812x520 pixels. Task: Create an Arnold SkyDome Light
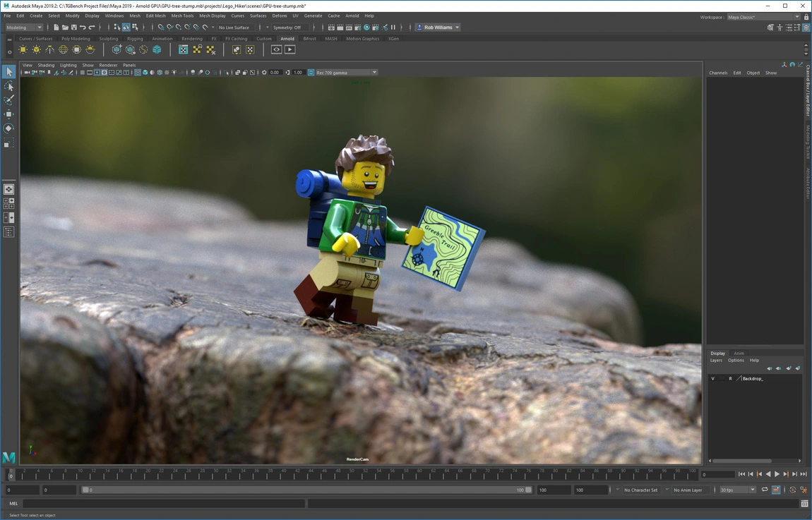point(63,49)
